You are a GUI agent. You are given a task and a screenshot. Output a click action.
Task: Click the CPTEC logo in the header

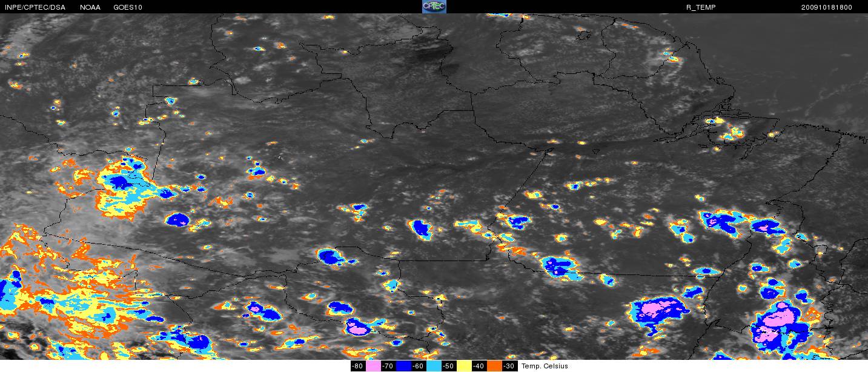tap(434, 7)
